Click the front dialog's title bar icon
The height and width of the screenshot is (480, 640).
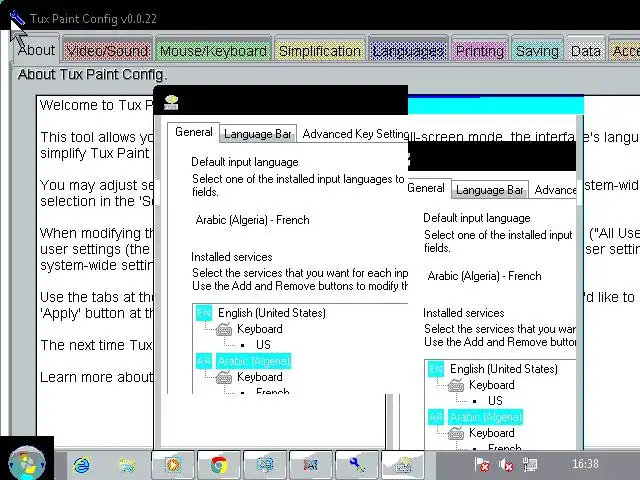[x=171, y=102]
